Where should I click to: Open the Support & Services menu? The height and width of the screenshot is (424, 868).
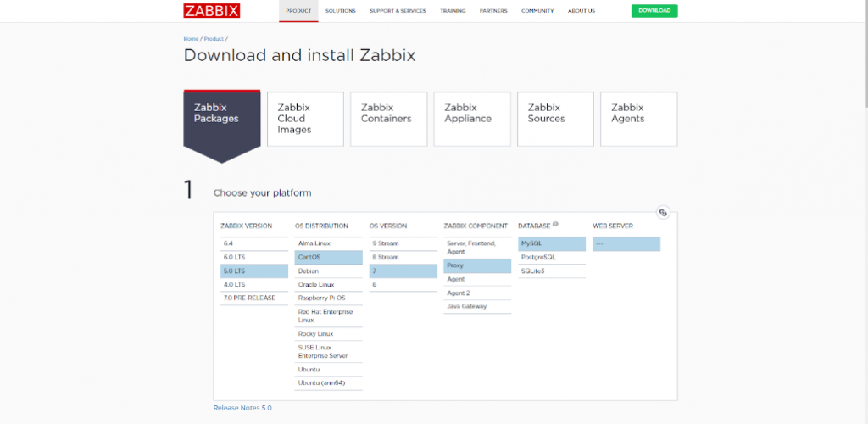pos(398,11)
